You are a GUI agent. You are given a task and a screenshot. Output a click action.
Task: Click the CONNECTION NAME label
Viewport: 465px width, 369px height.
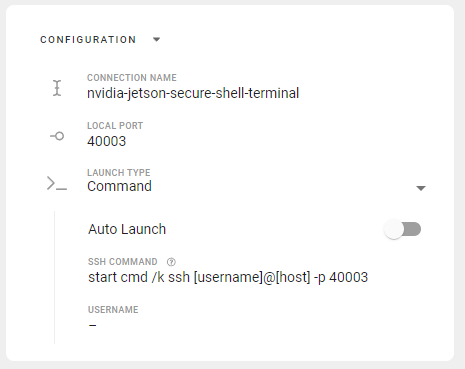(132, 78)
